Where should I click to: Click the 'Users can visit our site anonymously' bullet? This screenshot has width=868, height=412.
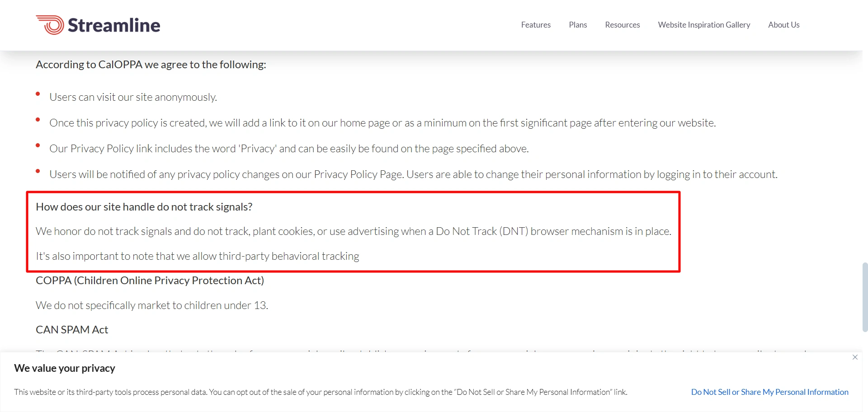point(133,97)
